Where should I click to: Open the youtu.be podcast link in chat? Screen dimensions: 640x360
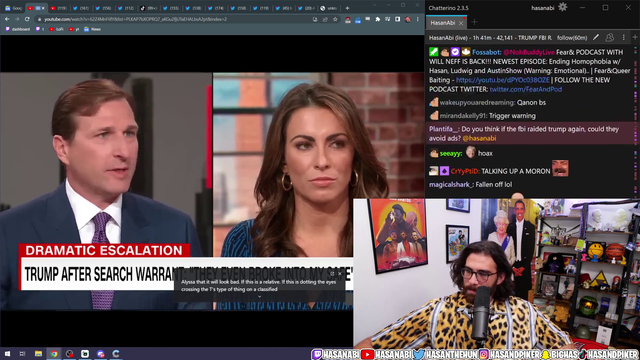point(502,80)
